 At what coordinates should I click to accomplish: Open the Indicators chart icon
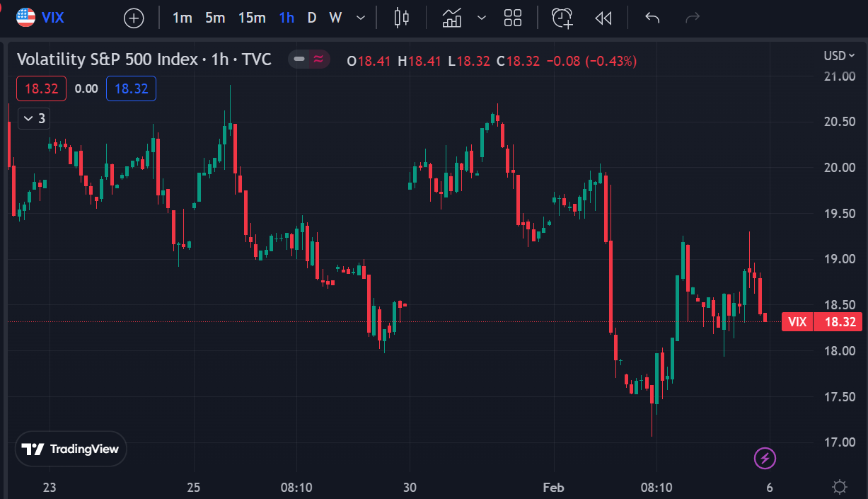(452, 18)
